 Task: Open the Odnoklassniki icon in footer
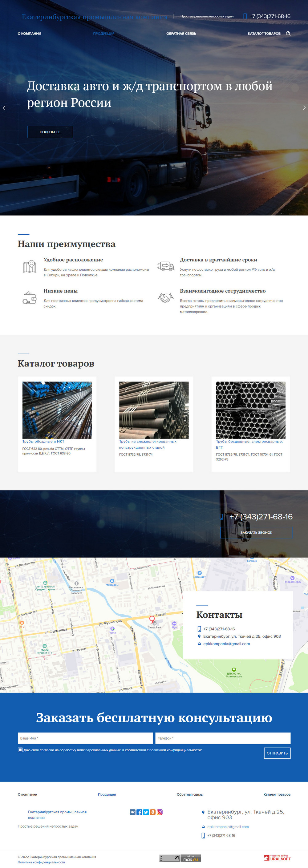click(x=153, y=812)
